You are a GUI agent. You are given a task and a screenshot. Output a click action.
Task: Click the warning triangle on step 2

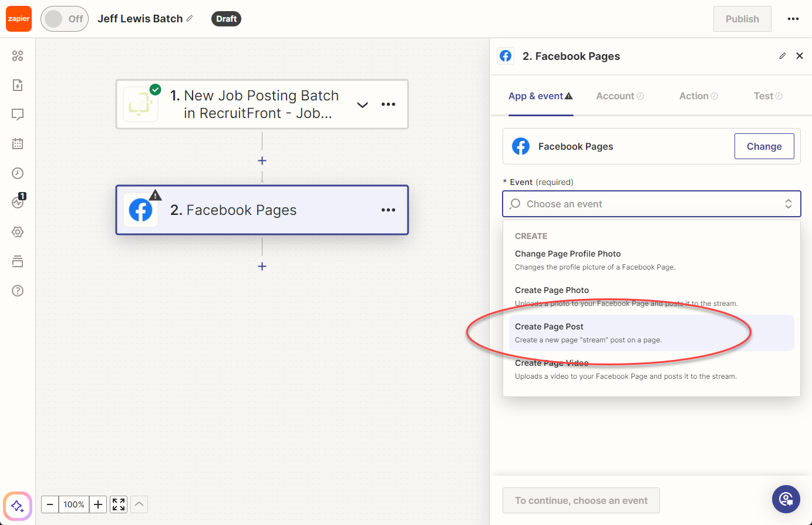[155, 194]
